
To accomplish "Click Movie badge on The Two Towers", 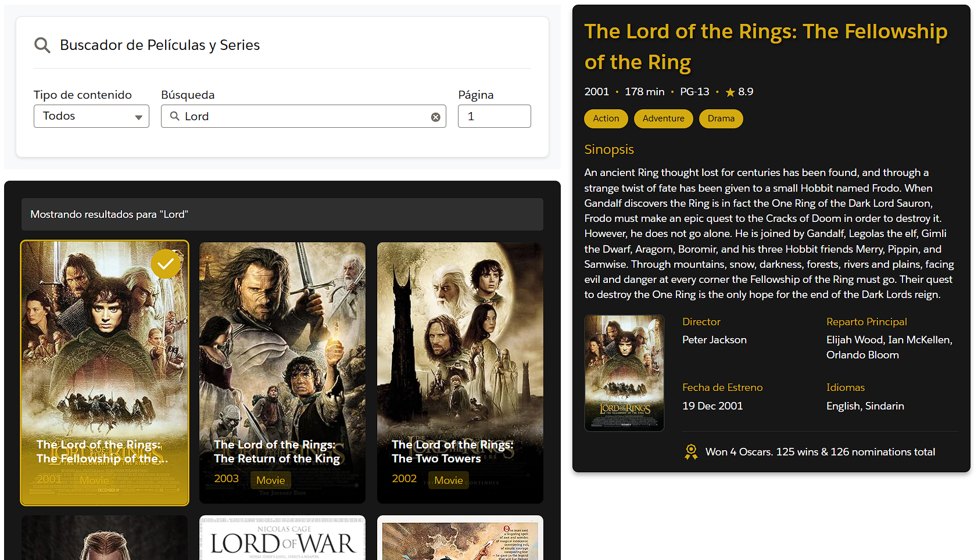I will coord(449,480).
